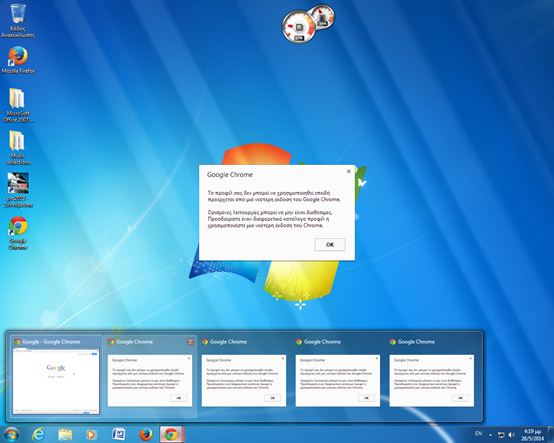Image resolution: width=554 pixels, height=443 pixels.
Task: Click the large CPU meter gadget dial
Action: (299, 27)
